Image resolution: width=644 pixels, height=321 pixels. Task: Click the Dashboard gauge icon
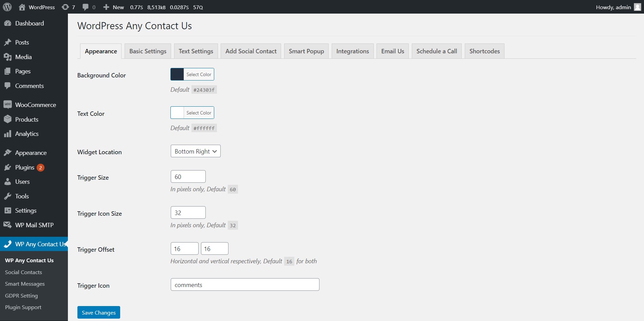click(x=7, y=23)
